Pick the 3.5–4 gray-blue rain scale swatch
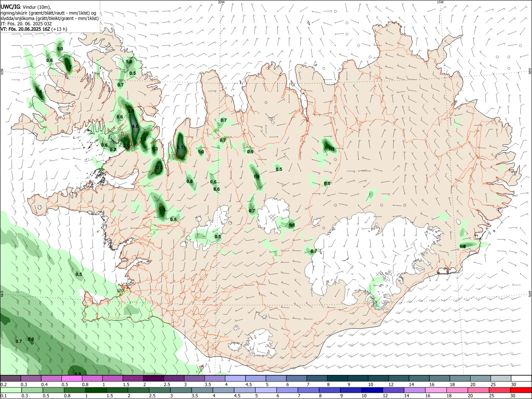This screenshot has height=399, width=532. click(x=202, y=390)
